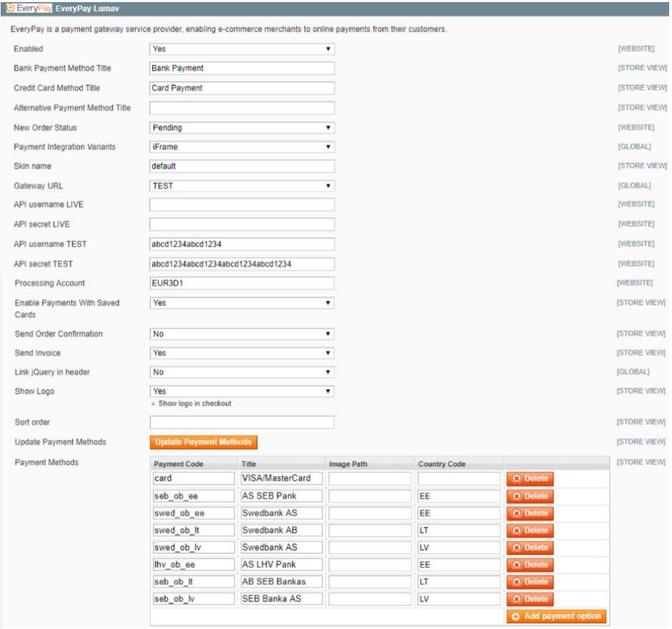Click country code field in card row

click(459, 478)
